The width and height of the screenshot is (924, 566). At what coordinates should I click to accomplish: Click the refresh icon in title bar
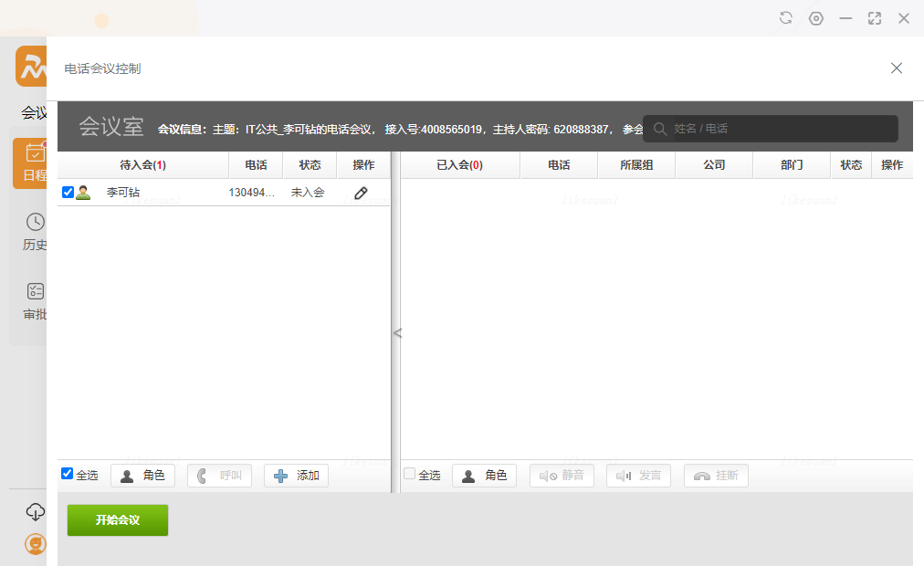pyautogui.click(x=786, y=18)
